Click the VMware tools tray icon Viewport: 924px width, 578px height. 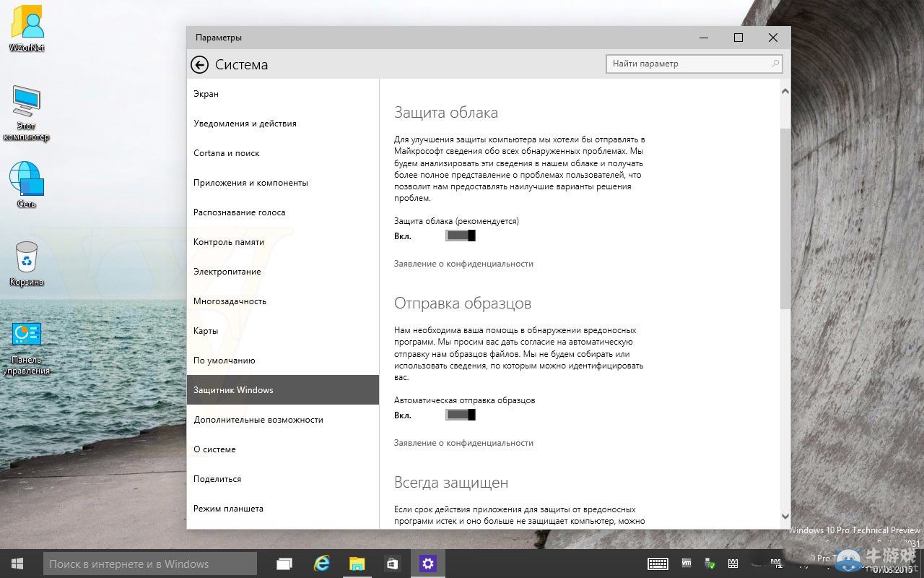[687, 564]
